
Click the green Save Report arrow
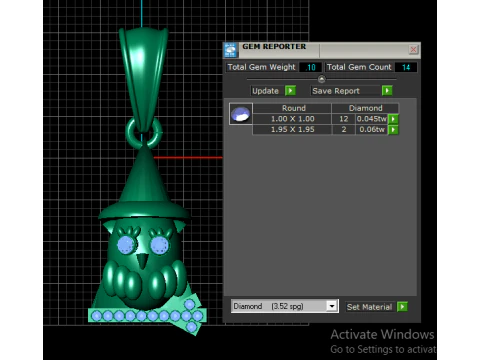point(387,91)
